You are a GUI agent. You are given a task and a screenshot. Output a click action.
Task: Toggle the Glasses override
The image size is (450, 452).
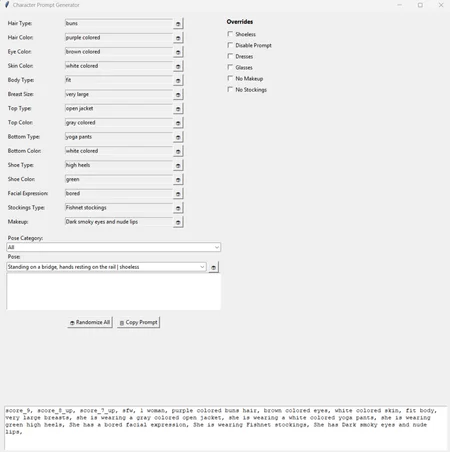(230, 67)
